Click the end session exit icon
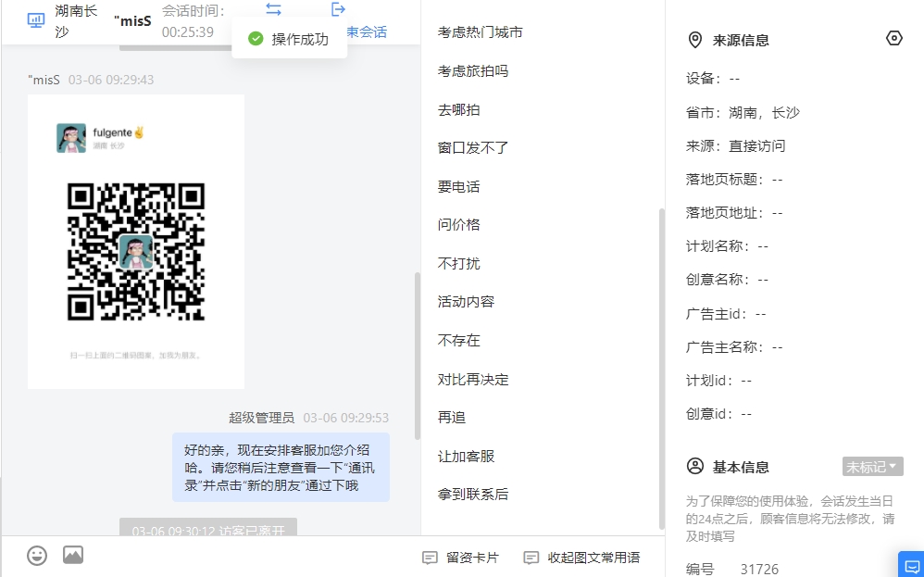This screenshot has width=924, height=577. [x=338, y=9]
